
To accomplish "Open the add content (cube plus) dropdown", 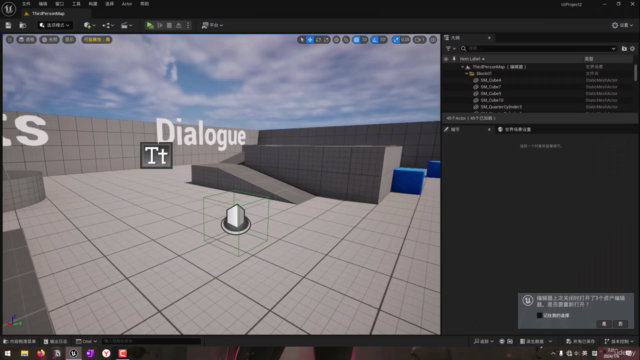I will tap(89, 25).
